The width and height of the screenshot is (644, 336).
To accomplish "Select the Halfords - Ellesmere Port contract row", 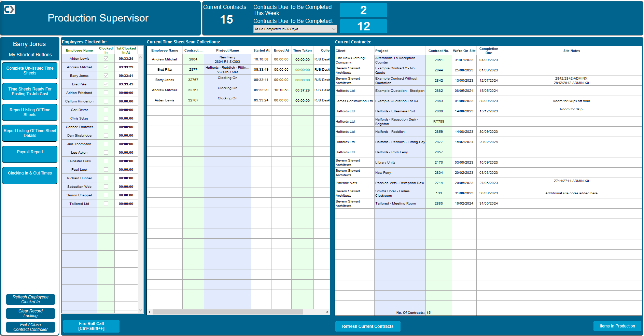I will pyautogui.click(x=395, y=111).
